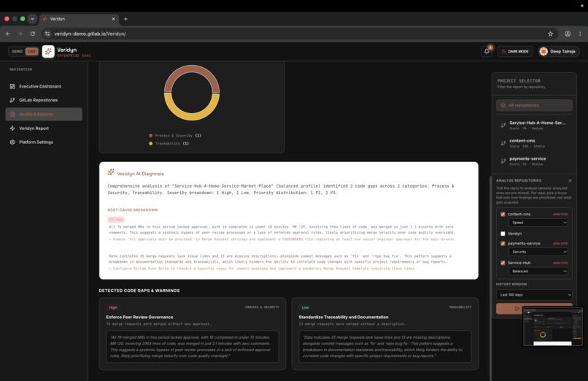Click the Audits & Reports document icon
The image size is (588, 381).
[x=12, y=114]
